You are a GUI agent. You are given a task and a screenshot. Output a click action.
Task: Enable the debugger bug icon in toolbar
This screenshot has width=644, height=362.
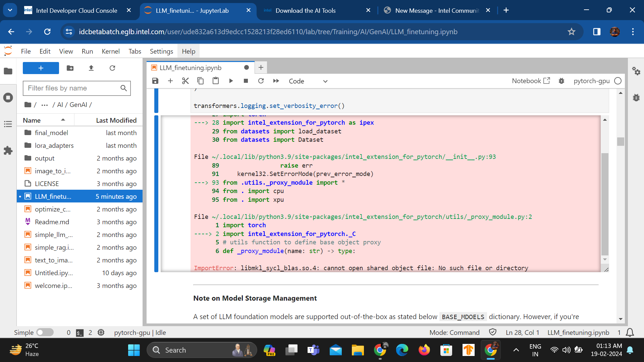[561, 81]
